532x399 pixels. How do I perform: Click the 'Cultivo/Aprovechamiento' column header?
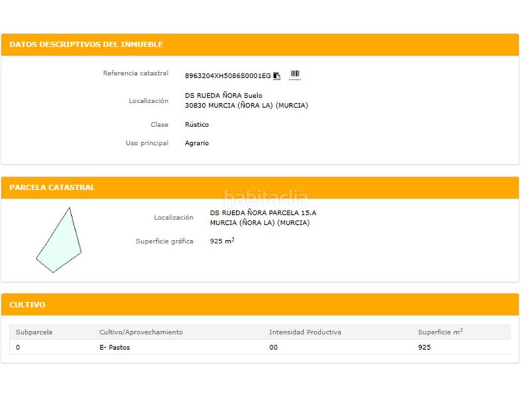141,332
